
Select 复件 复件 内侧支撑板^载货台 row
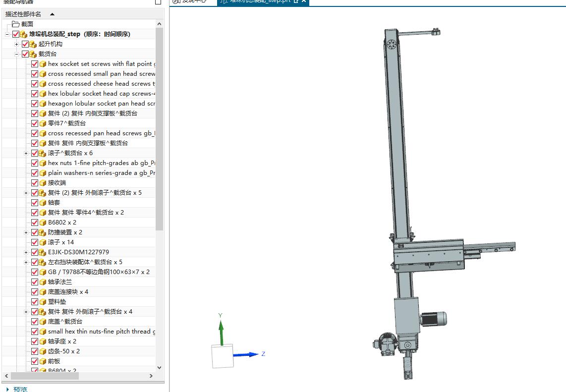click(x=79, y=143)
